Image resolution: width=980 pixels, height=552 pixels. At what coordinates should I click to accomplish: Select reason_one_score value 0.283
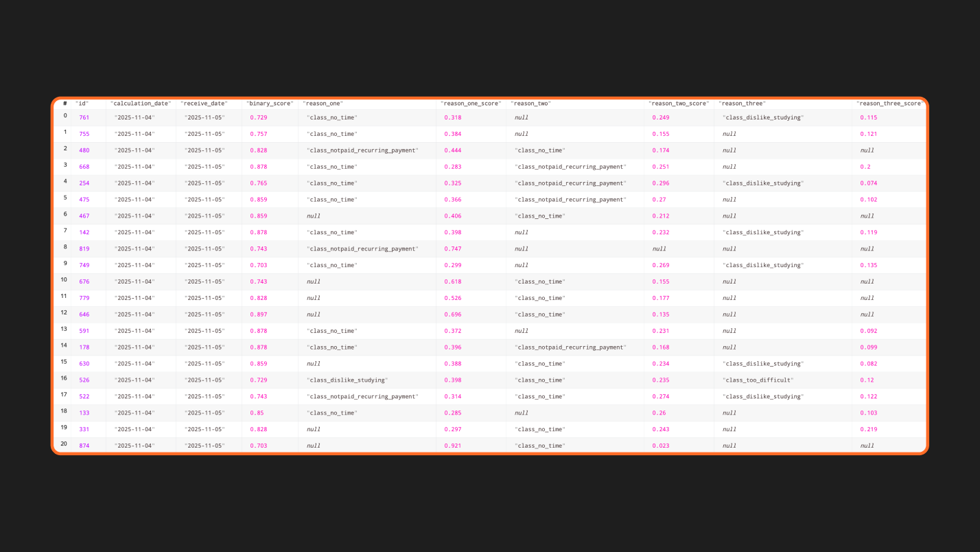[453, 167]
